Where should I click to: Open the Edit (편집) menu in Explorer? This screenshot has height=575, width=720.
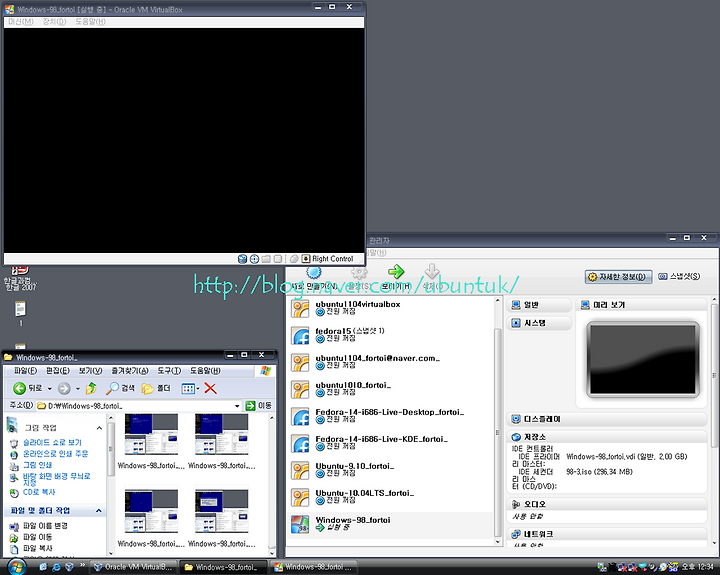pos(58,371)
